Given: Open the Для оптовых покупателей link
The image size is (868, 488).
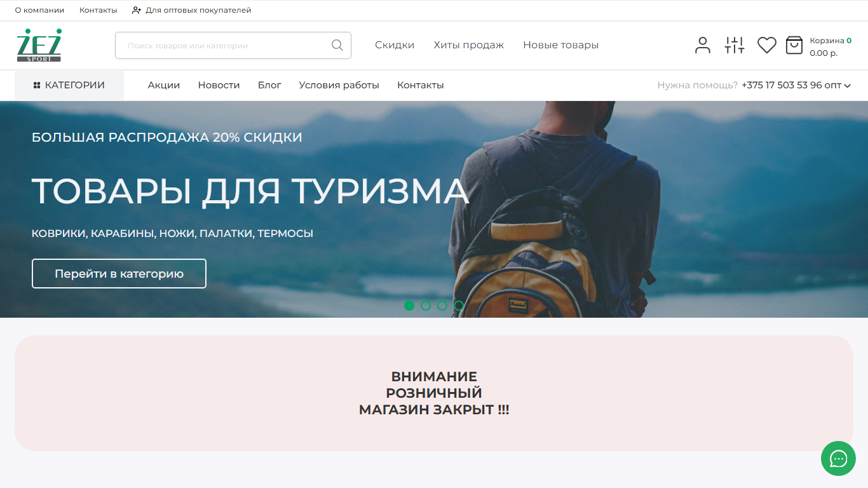Looking at the screenshot, I should coord(198,10).
